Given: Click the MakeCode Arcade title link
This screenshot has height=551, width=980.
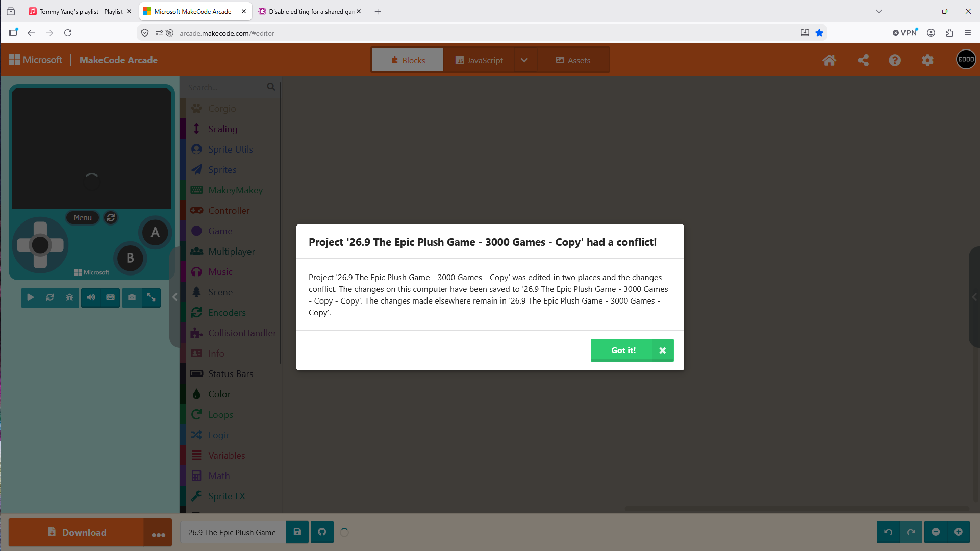Looking at the screenshot, I should pos(118,60).
